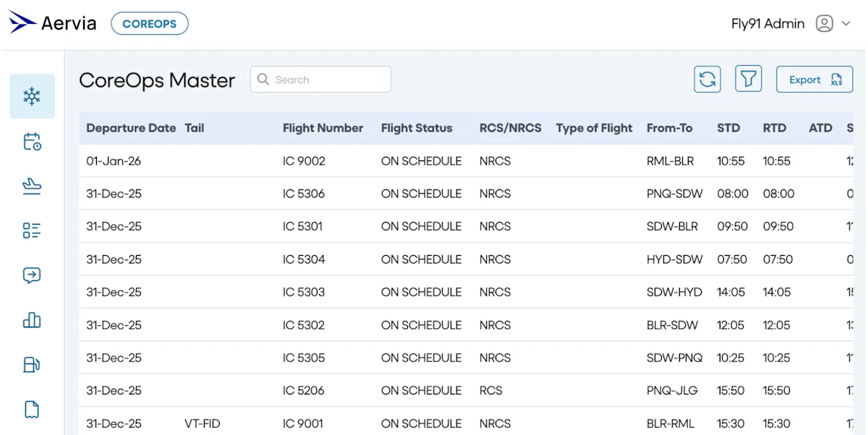Select flight number IC 5306

click(x=304, y=194)
